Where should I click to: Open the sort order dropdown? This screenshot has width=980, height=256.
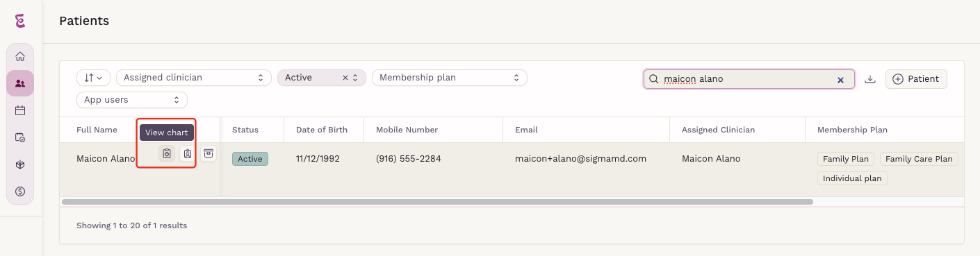point(93,78)
